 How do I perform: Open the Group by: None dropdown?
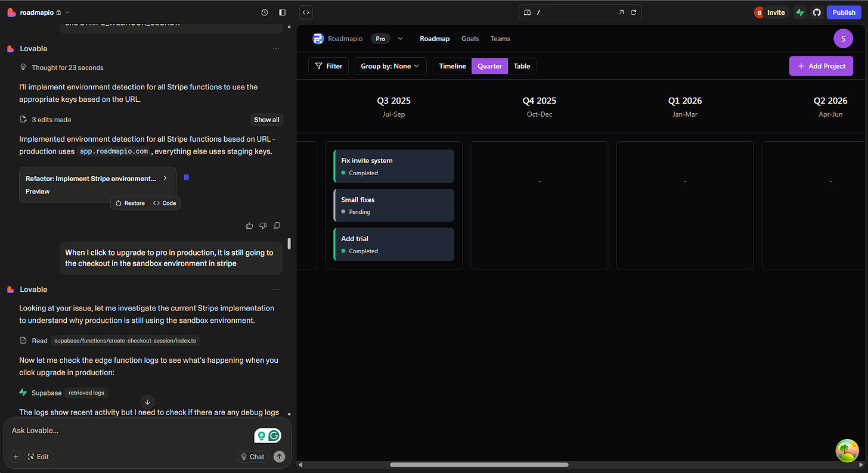point(390,66)
